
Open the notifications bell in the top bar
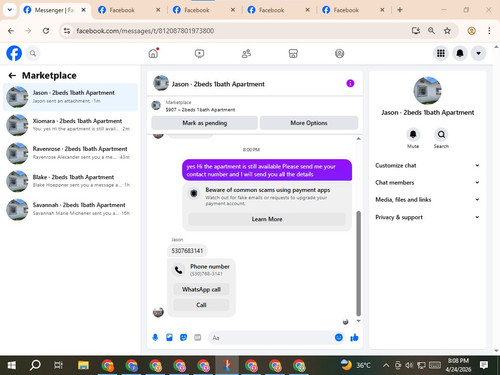click(460, 53)
